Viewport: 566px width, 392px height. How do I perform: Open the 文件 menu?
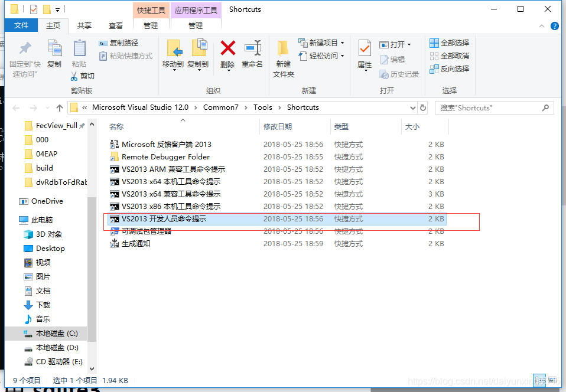coord(21,25)
